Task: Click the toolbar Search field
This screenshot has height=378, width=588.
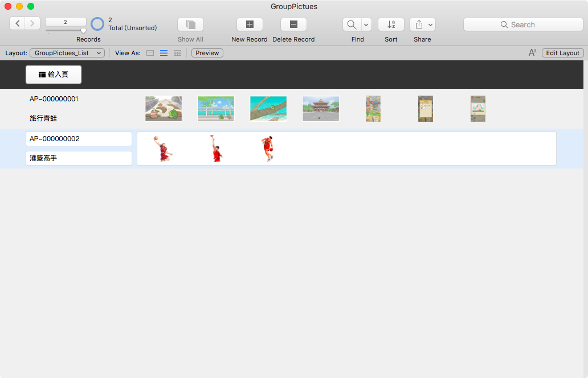Action: click(523, 24)
